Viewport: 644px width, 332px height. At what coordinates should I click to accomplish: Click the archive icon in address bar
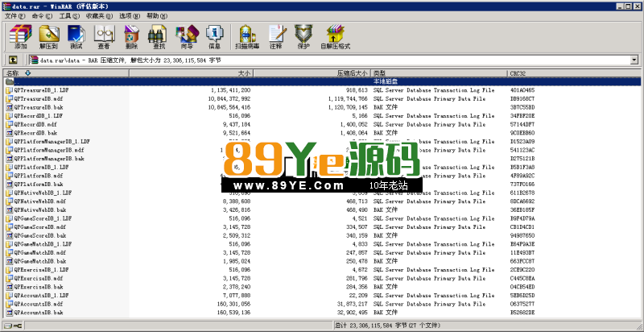point(34,60)
